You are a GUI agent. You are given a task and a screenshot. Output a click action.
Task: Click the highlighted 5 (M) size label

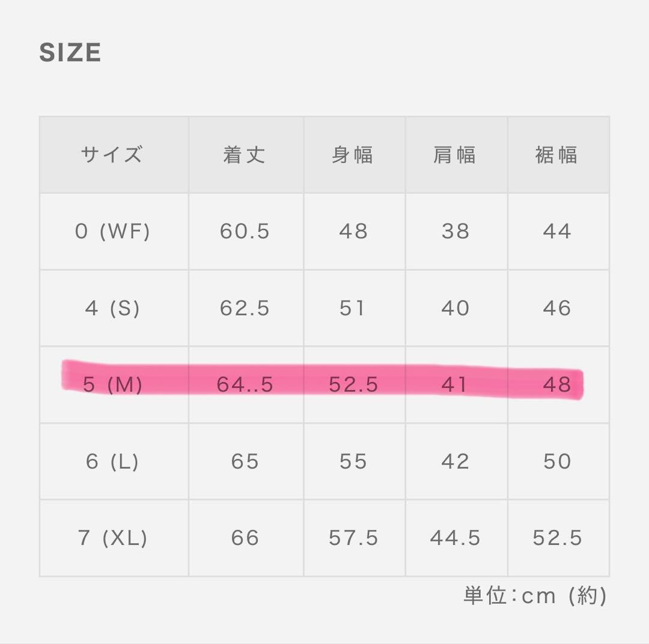(112, 384)
